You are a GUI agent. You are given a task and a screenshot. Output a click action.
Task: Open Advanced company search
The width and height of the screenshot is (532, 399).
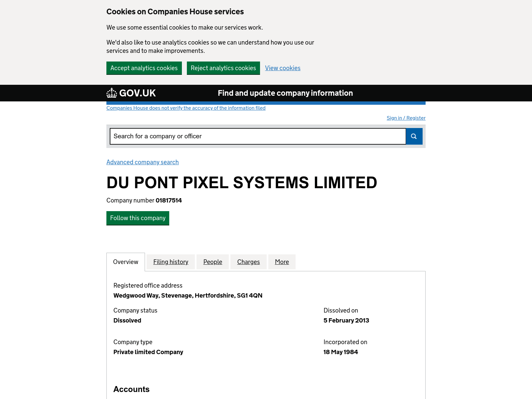(143, 162)
